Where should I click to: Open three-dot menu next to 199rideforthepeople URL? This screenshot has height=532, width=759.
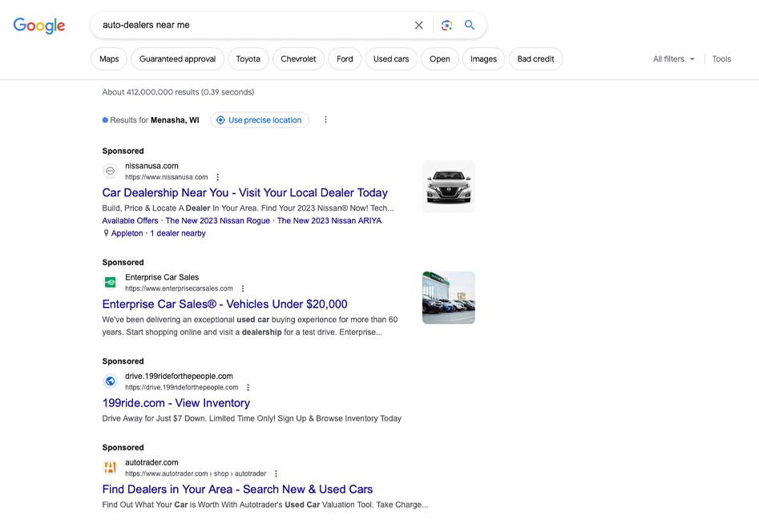(248, 387)
